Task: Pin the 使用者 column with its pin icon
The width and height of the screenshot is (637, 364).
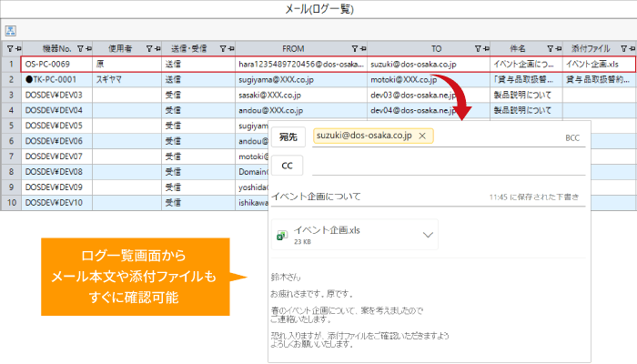Action: pyautogui.click(x=157, y=49)
